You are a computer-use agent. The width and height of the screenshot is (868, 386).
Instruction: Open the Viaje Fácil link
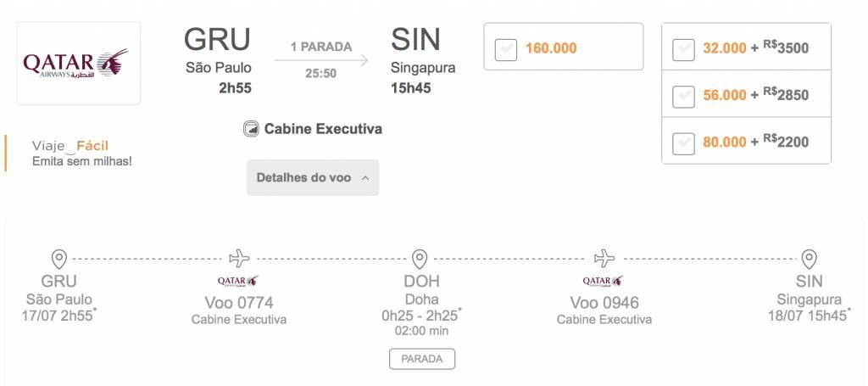(x=70, y=146)
